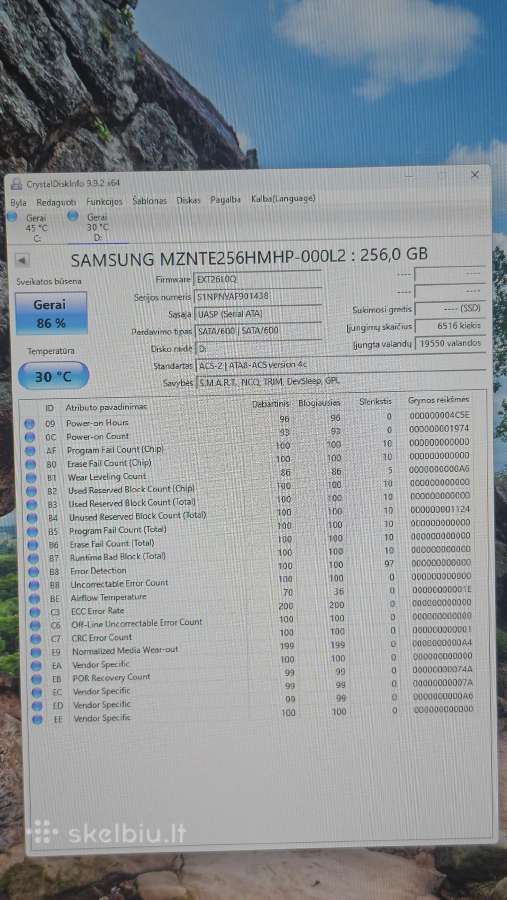
Task: Click the 6516 kiekis power-on count field
Action: (449, 325)
